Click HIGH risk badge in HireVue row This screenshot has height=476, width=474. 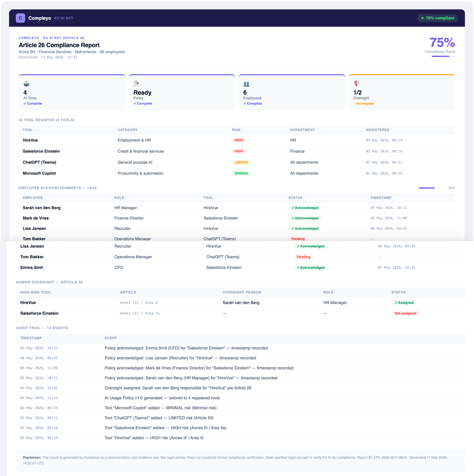(239, 140)
